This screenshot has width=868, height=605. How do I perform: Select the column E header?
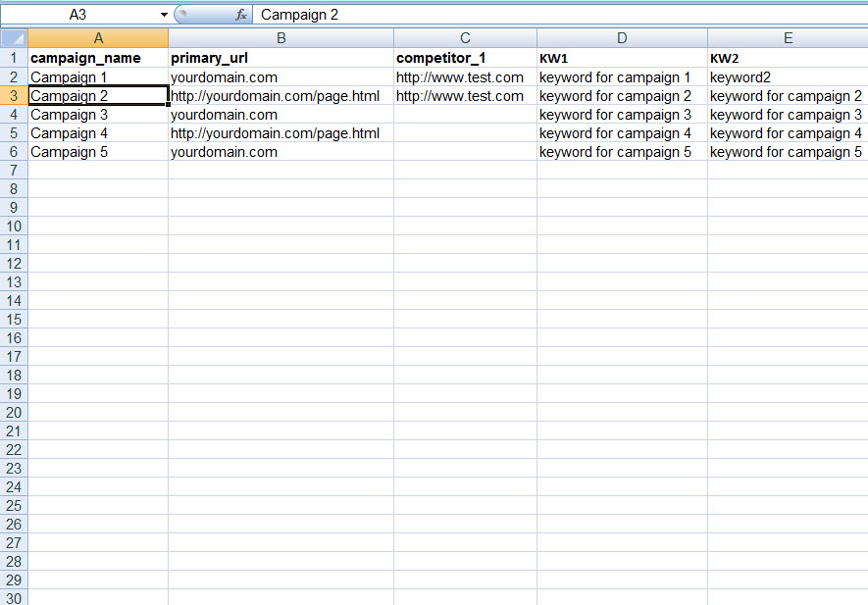tap(788, 38)
